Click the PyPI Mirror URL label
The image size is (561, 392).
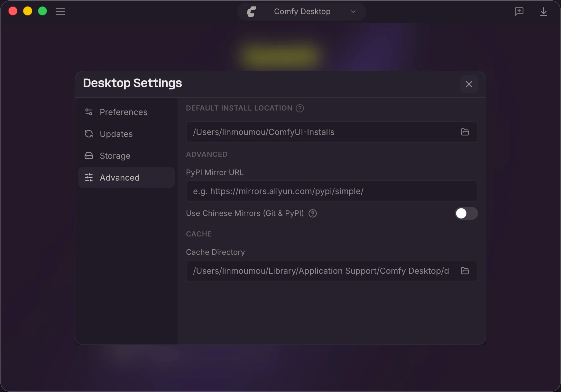coord(215,173)
